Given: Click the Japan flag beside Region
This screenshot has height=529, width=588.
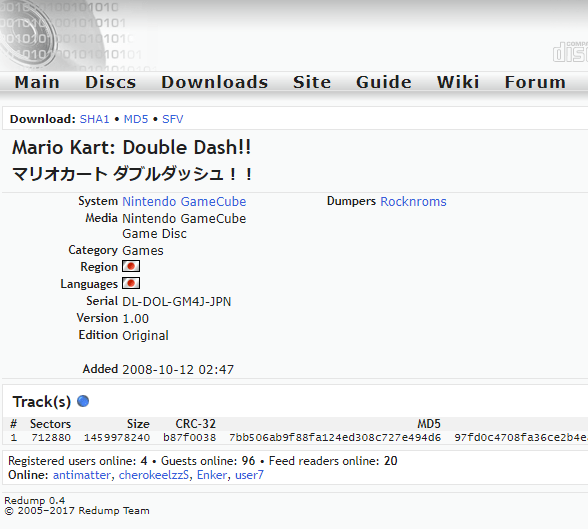Looking at the screenshot, I should [x=131, y=266].
